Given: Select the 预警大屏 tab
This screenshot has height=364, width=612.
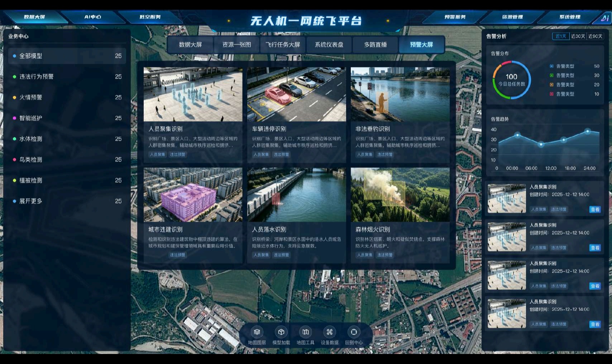Looking at the screenshot, I should click(x=421, y=45).
